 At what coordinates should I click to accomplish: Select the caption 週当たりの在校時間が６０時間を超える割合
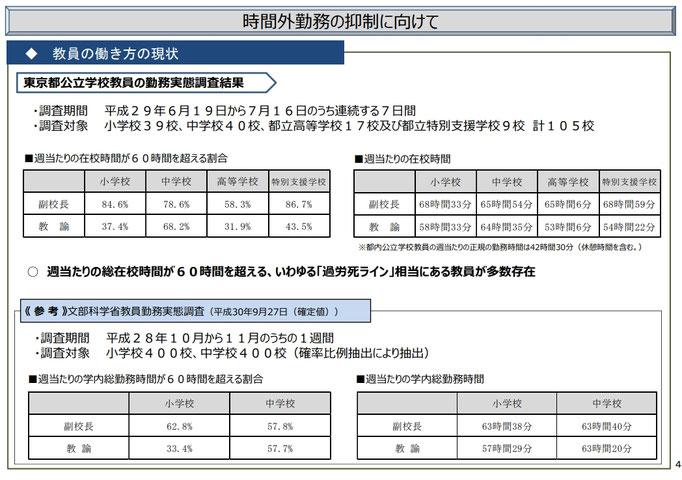tap(126, 158)
